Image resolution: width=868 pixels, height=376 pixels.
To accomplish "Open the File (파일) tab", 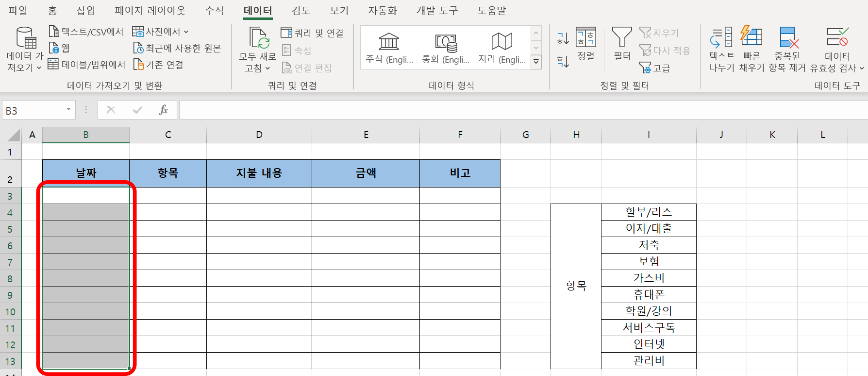I will (18, 11).
